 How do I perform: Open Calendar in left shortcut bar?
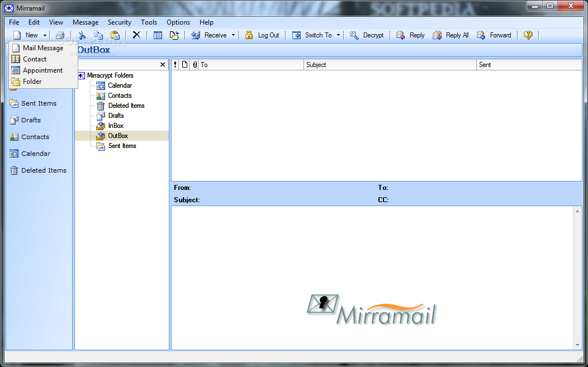[30, 154]
